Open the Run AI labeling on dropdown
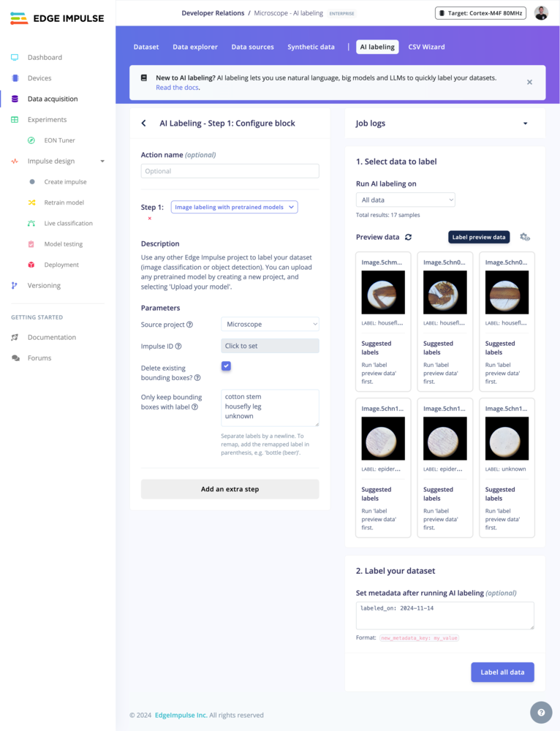560x731 pixels. [405, 200]
